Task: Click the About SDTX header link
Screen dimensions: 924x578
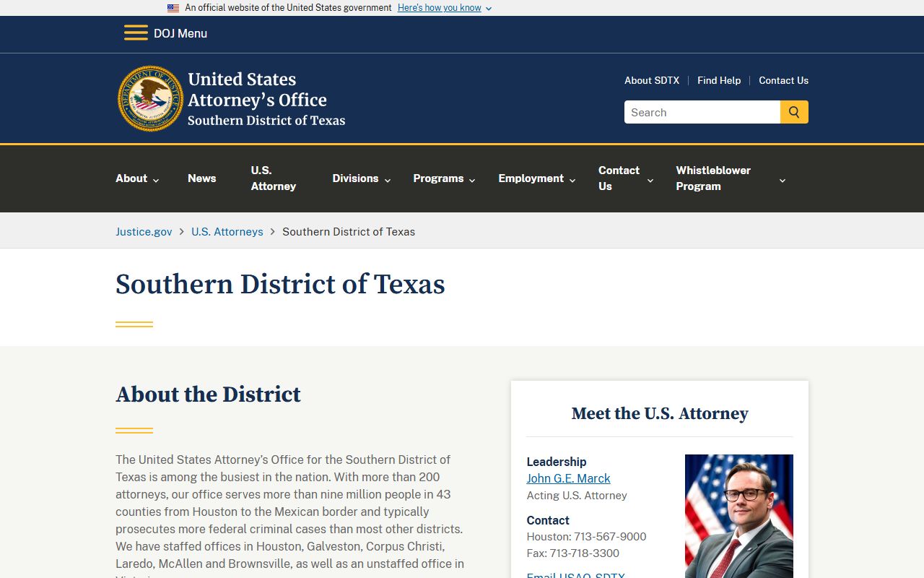Action: (x=652, y=80)
